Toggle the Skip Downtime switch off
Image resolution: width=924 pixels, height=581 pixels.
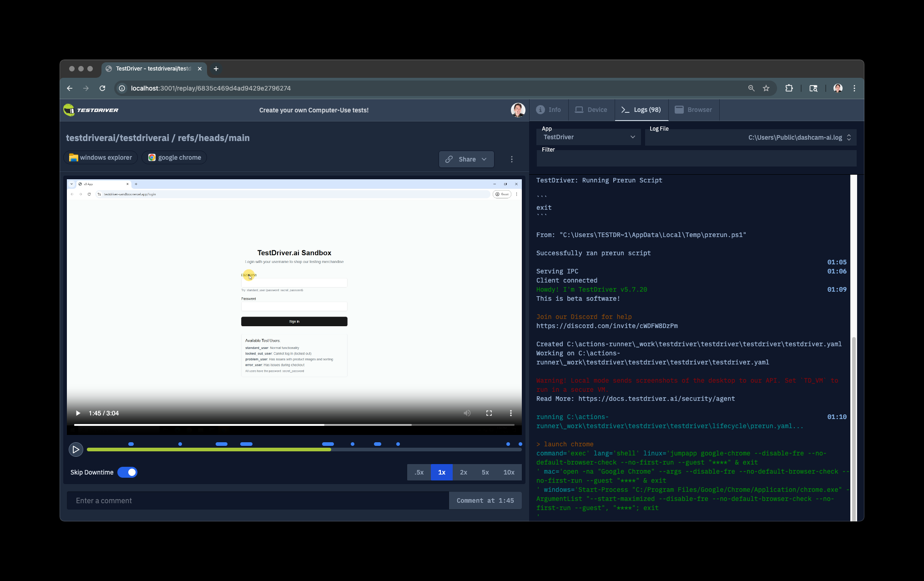(127, 472)
